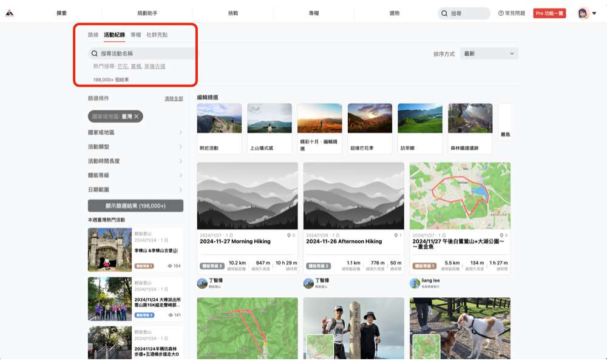607x364 pixels.
Task: Open 20241124半嶺坑森林步道 activity title
Action: (x=157, y=351)
